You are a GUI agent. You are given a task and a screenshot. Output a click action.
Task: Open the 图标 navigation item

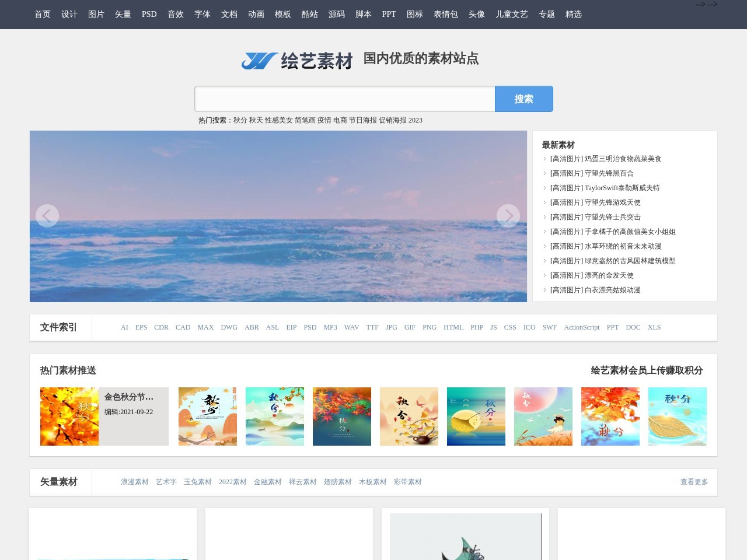(415, 14)
